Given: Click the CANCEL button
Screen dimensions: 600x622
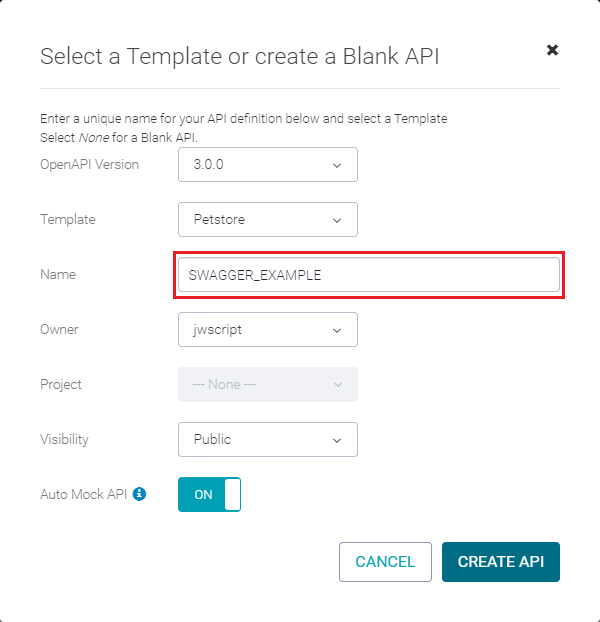Looking at the screenshot, I should coord(385,562).
